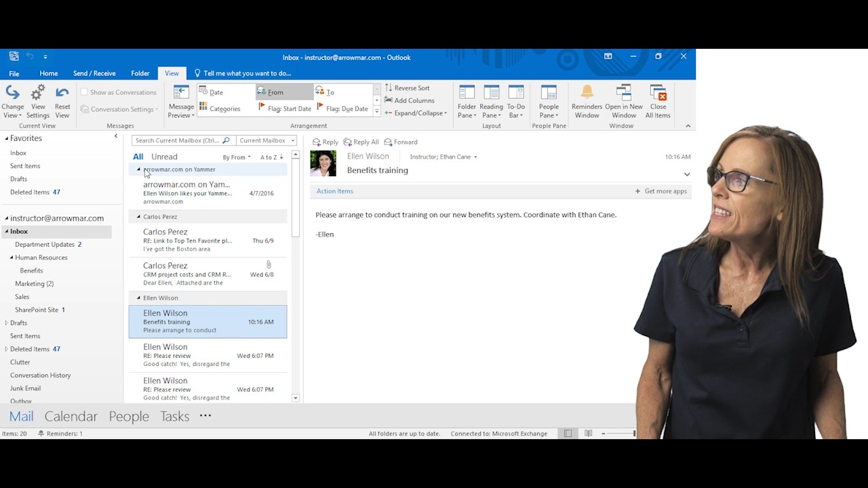
Task: Arrange by Flag: Due Date
Action: [342, 108]
